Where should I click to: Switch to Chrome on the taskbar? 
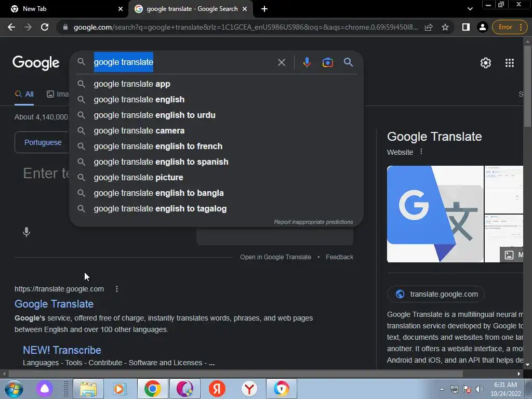click(152, 389)
